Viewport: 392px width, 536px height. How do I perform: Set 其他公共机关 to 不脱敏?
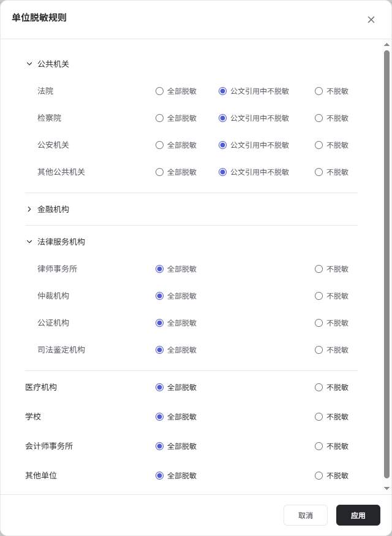pyautogui.click(x=318, y=172)
